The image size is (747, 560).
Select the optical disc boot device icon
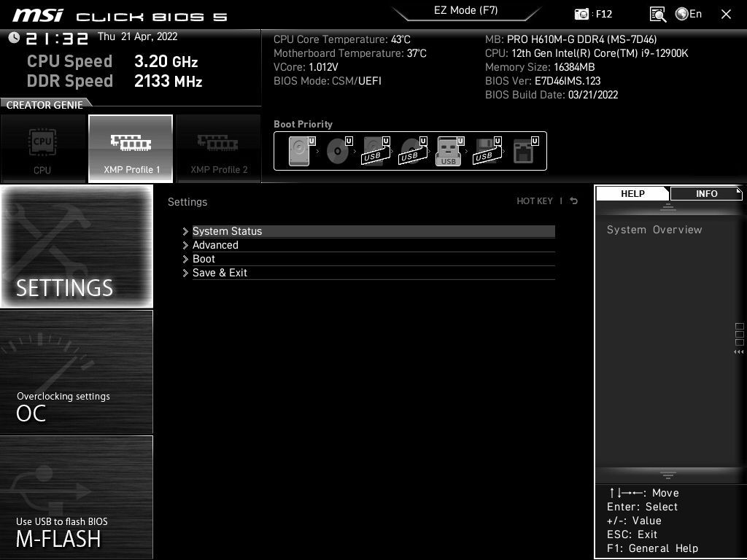click(338, 151)
